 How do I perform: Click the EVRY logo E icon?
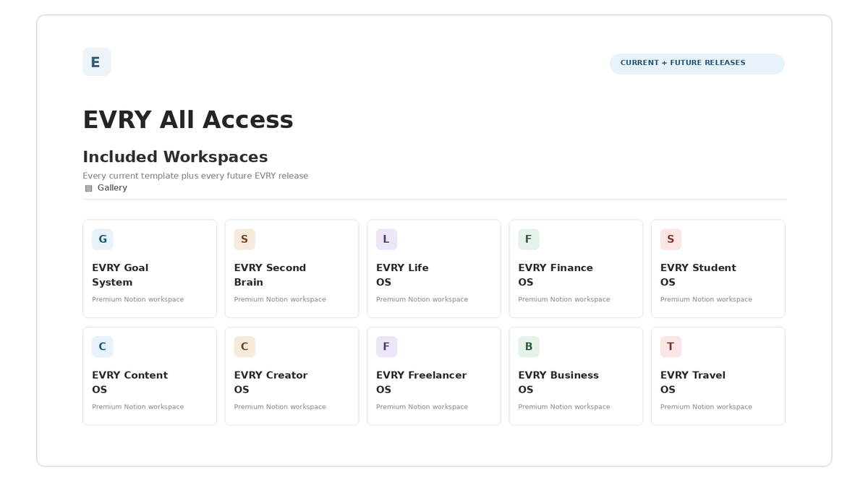tap(97, 62)
